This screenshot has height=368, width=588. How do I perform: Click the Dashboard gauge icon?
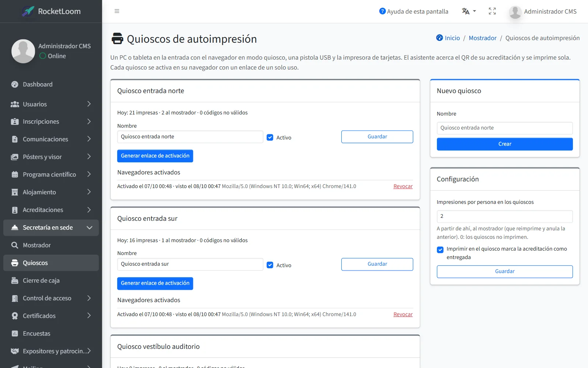click(x=15, y=84)
